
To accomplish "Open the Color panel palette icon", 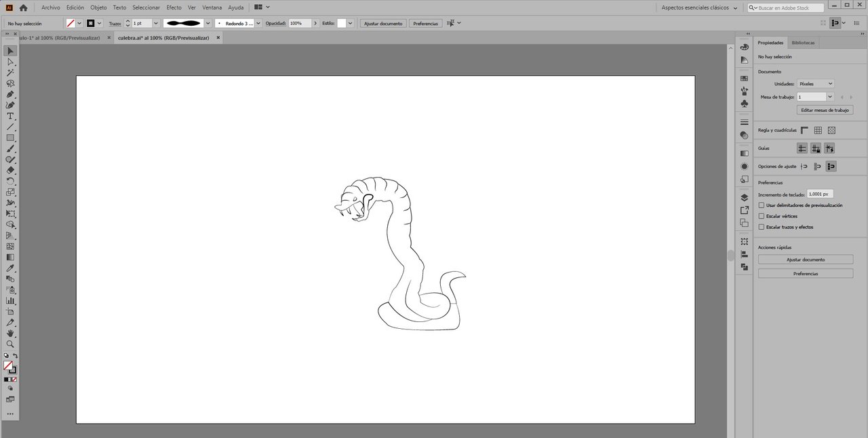I will click(x=744, y=47).
